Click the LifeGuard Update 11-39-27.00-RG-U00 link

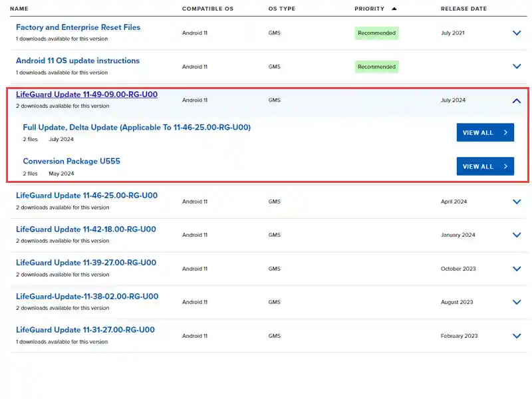(86, 263)
